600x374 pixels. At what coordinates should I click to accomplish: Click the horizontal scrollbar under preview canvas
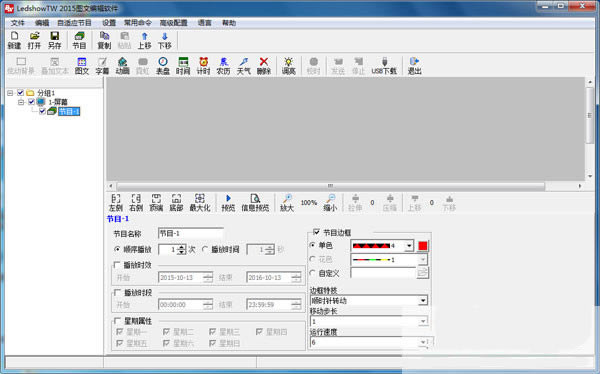click(x=330, y=186)
